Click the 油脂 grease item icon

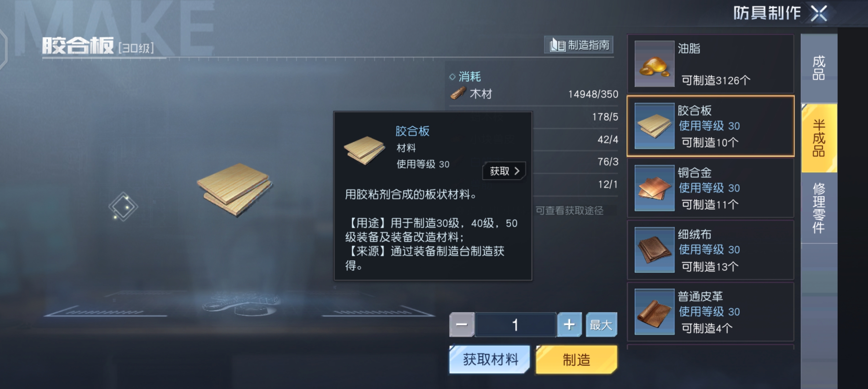point(654,64)
